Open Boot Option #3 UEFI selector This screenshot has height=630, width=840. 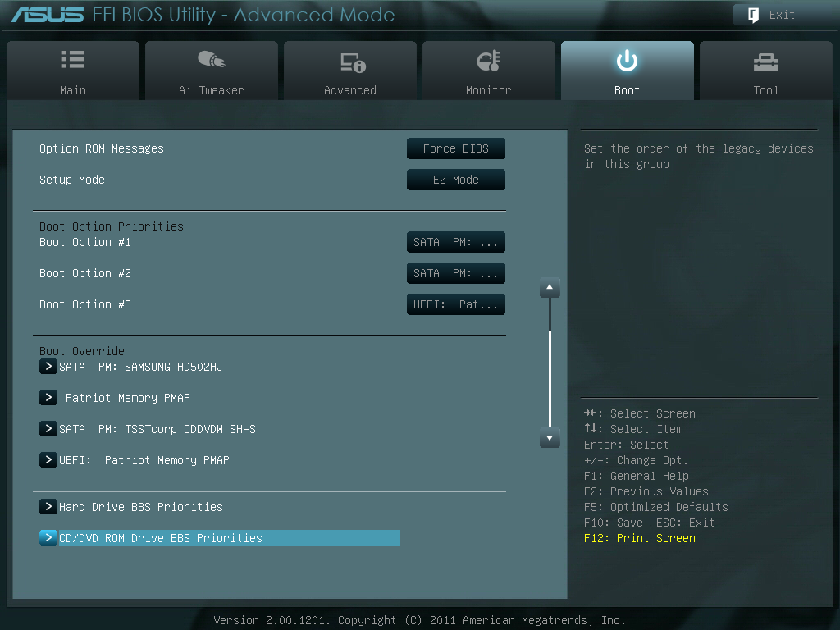coord(456,304)
